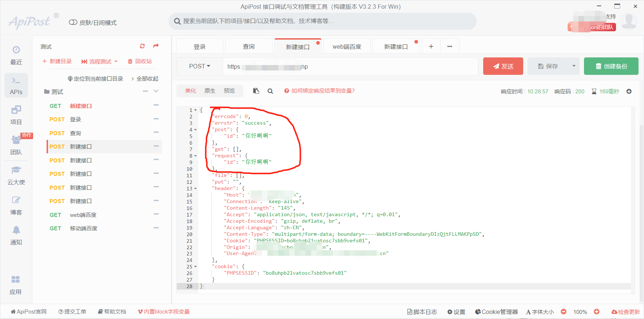Switch to the 登录 tab
Viewport: 644px width, 319px height.
(x=200, y=47)
